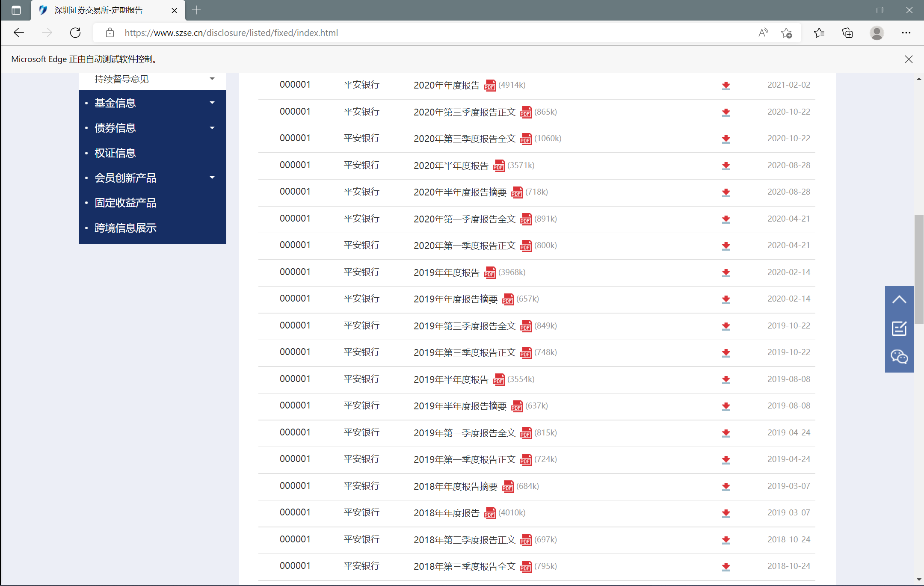Open PDF icon beside 2019年第一季度报告正文
Viewport: 924px width, 586px height.
pos(526,460)
